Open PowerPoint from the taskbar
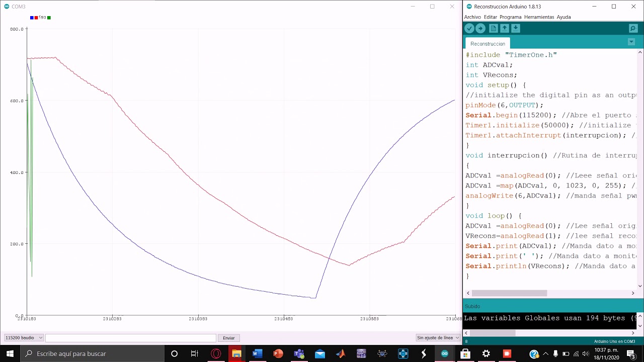644x362 pixels. coord(278,353)
